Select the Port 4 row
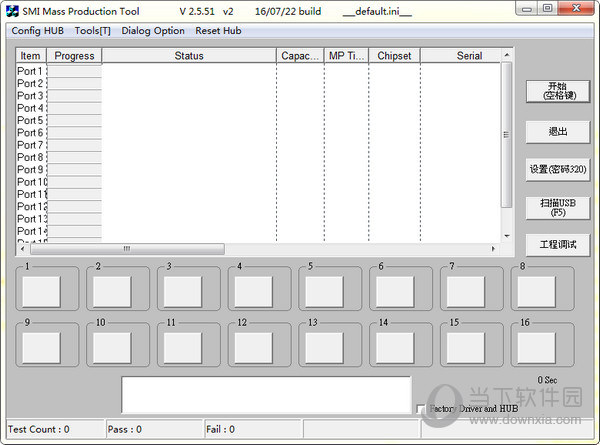The height and width of the screenshot is (445, 600). [x=258, y=108]
